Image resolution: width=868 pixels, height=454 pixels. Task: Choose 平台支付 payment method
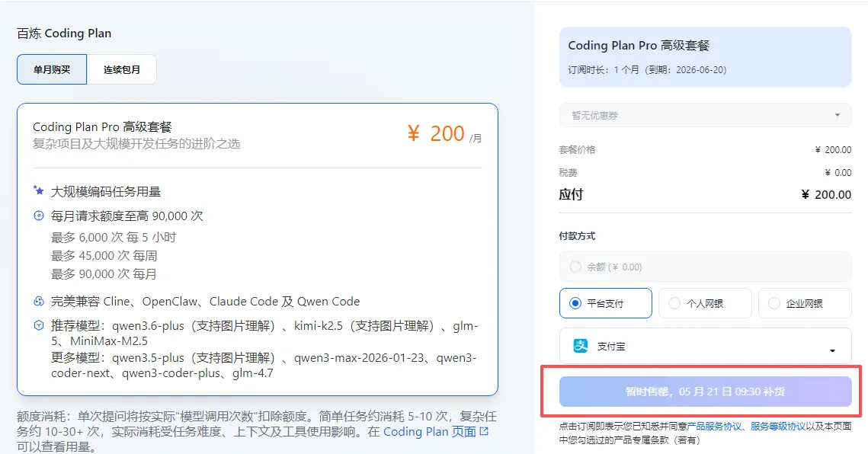[x=606, y=303]
